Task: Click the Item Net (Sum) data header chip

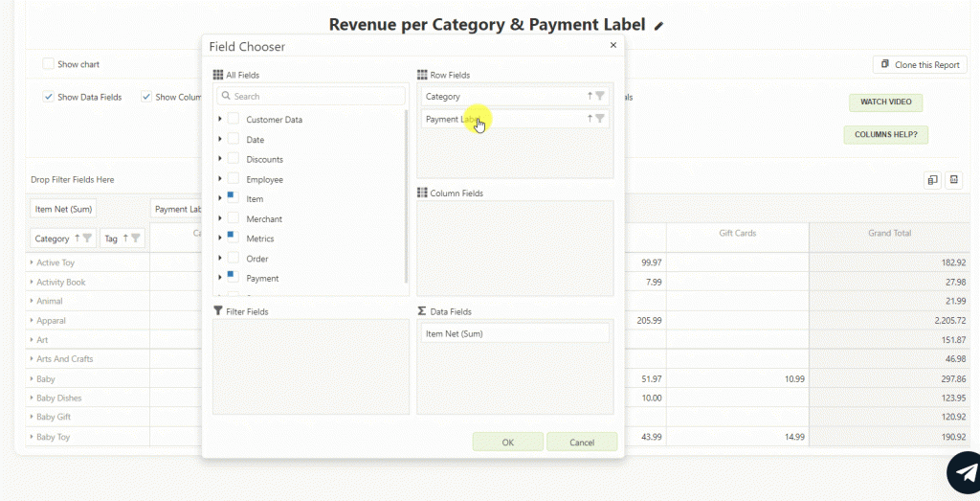Action: 64,209
